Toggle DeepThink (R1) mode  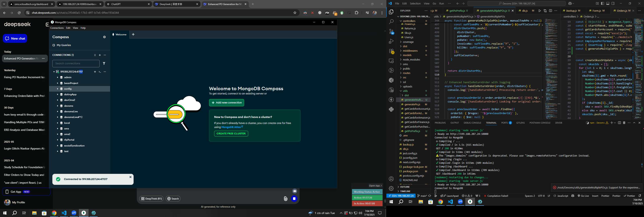[151, 199]
